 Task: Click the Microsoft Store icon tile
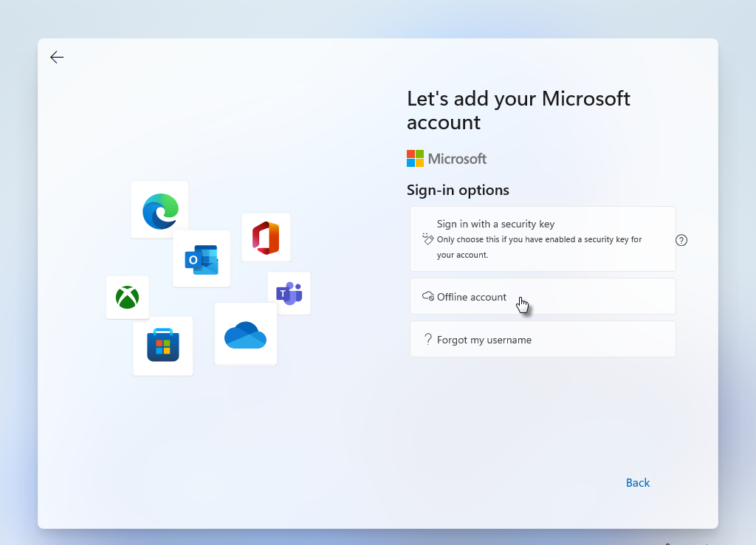click(163, 346)
